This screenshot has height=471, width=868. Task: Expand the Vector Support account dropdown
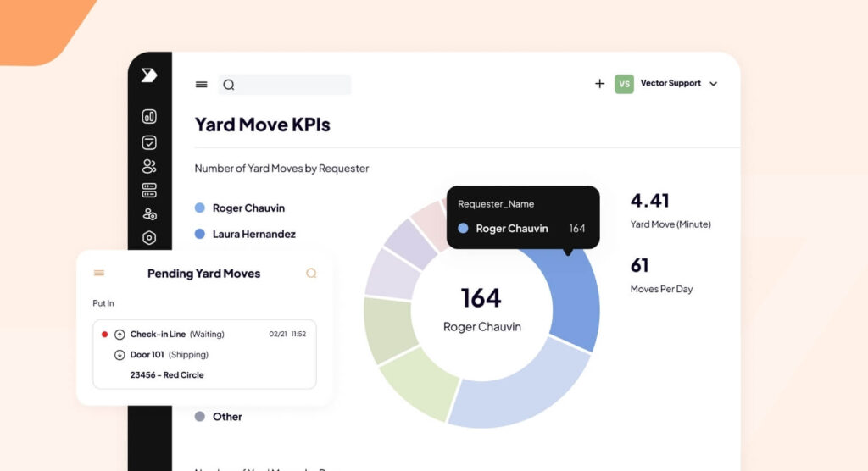pyautogui.click(x=713, y=84)
